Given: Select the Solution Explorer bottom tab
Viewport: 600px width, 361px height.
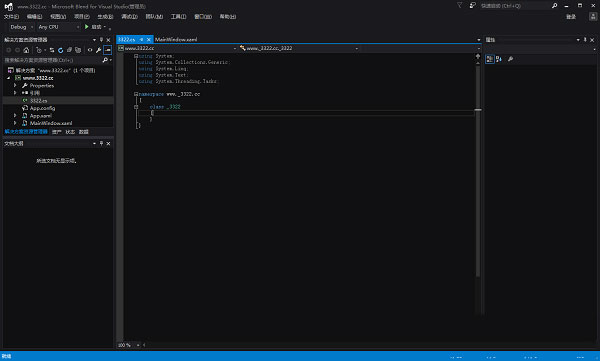Looking at the screenshot, I should point(26,132).
